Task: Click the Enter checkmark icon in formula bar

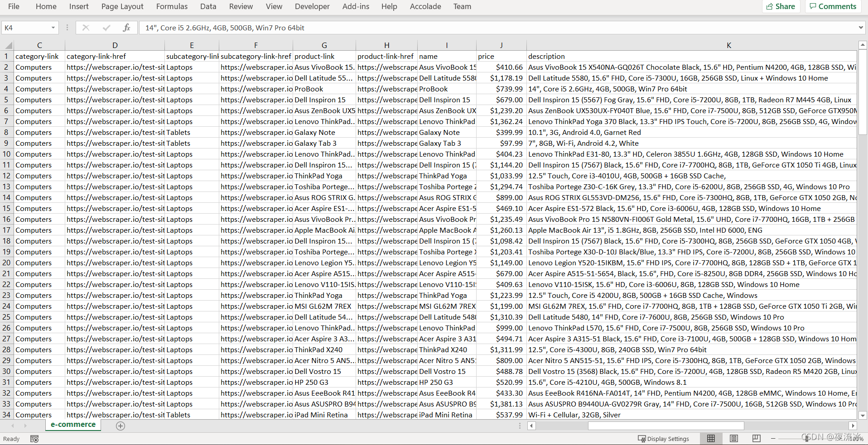Action: (x=106, y=28)
